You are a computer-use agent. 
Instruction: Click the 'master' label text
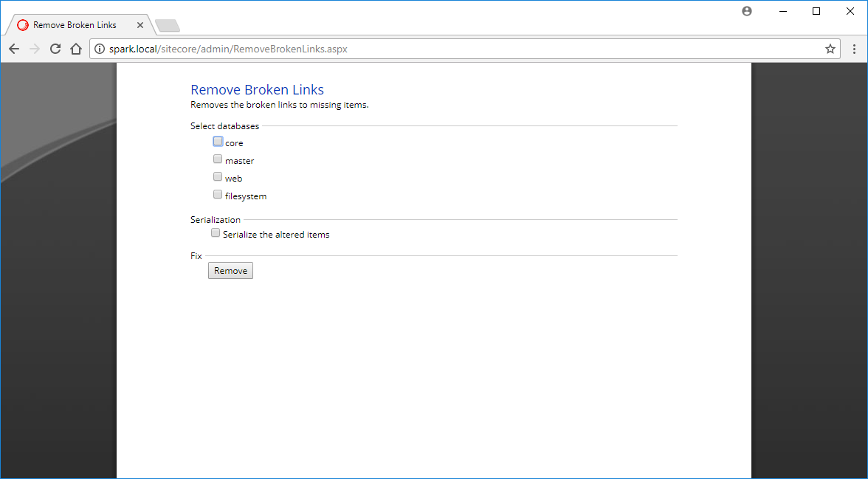coord(240,161)
